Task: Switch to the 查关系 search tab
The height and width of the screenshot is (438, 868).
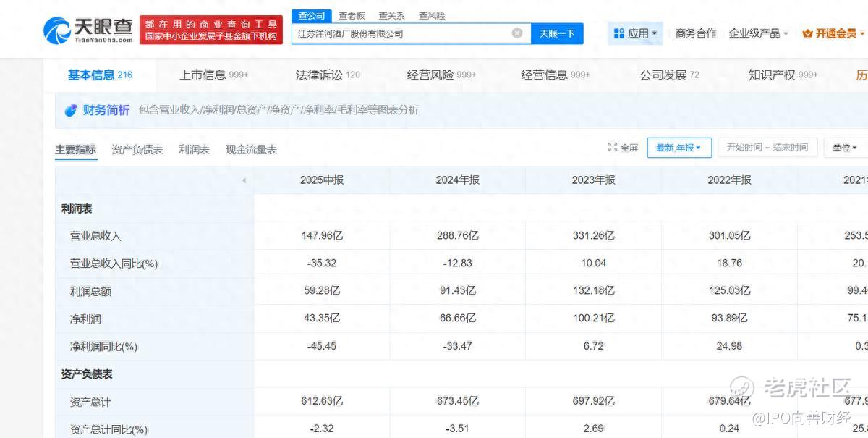Action: click(391, 15)
